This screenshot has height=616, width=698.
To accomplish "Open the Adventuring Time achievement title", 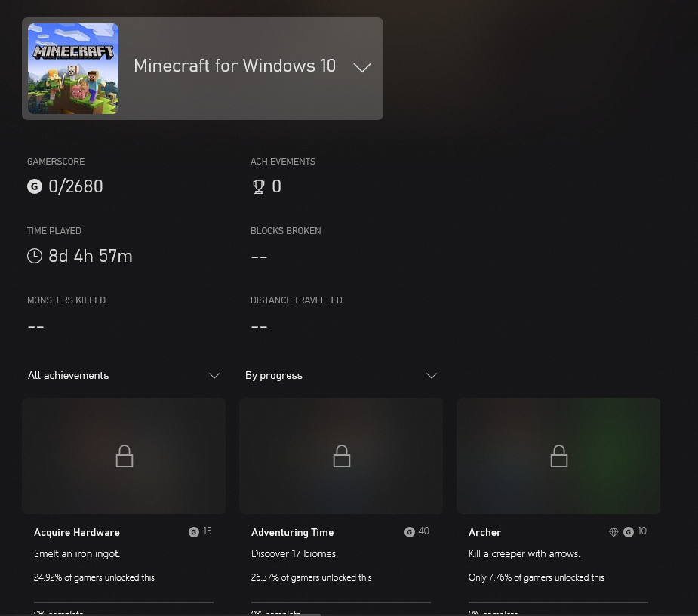I will click(293, 532).
